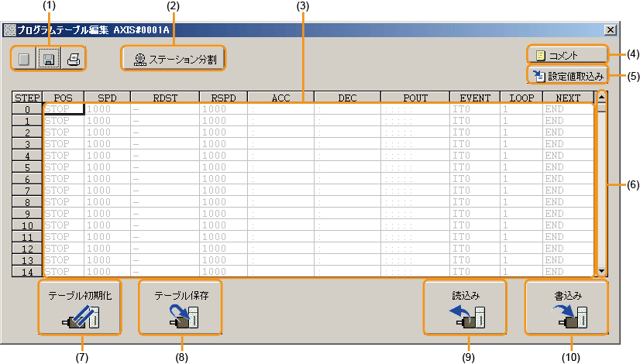Screen dimensions: 640x364
Task: Click POS cell STOP in step 5
Action: point(64,167)
